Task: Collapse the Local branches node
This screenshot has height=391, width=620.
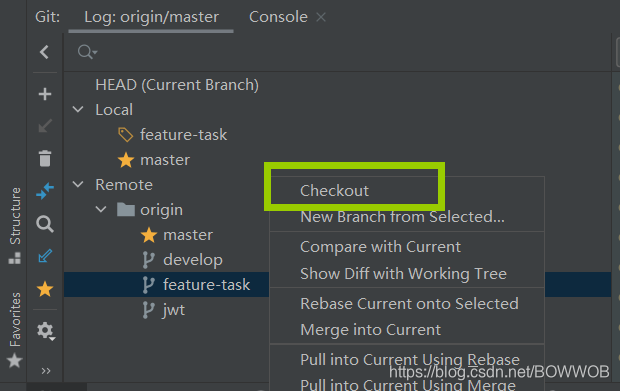Action: point(78,109)
